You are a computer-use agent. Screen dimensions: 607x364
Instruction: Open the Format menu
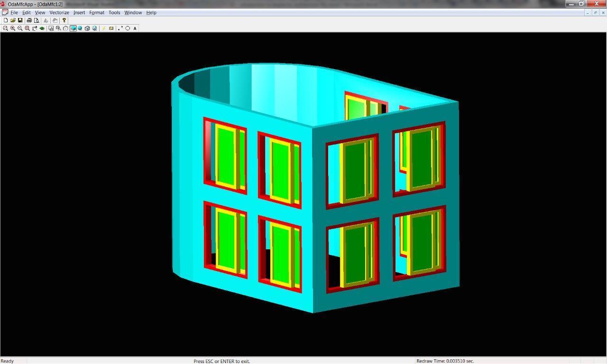coord(96,12)
